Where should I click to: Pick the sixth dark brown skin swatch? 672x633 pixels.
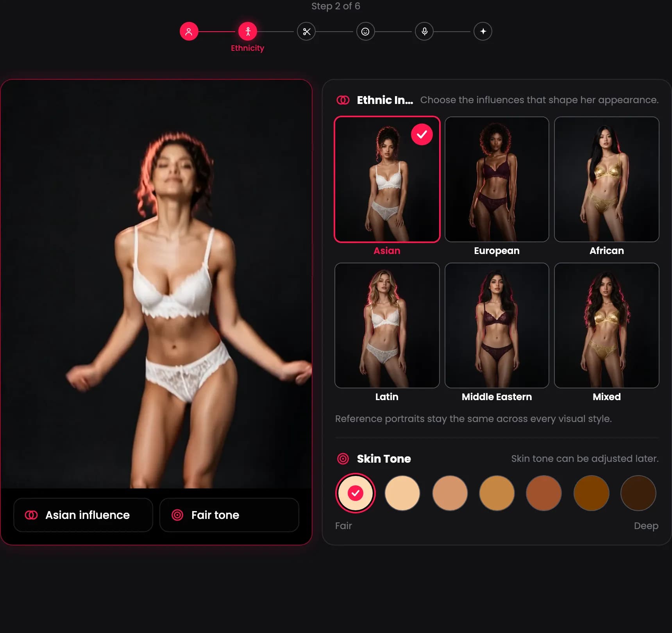click(x=592, y=493)
